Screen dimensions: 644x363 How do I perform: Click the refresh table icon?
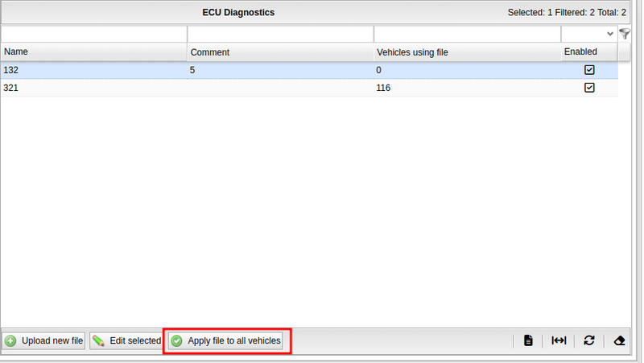pos(589,340)
